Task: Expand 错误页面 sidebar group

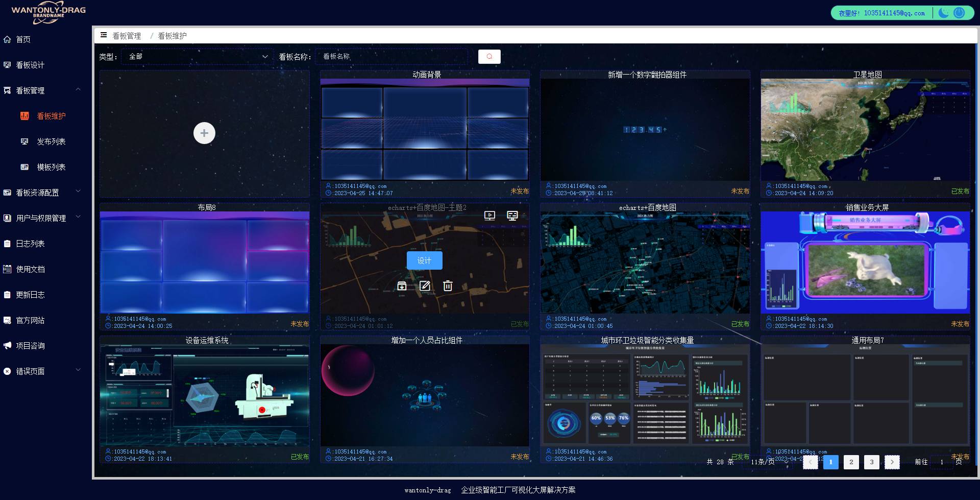Action: (x=46, y=371)
